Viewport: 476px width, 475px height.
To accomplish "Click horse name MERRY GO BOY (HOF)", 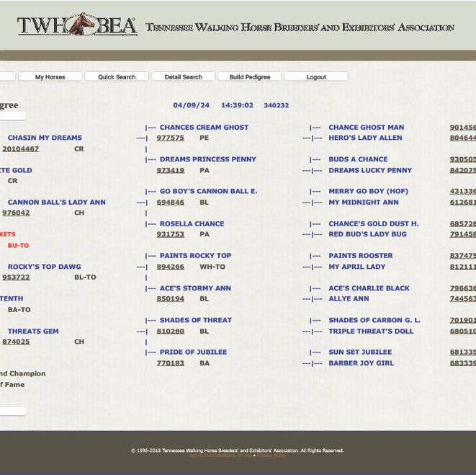I will tap(369, 191).
